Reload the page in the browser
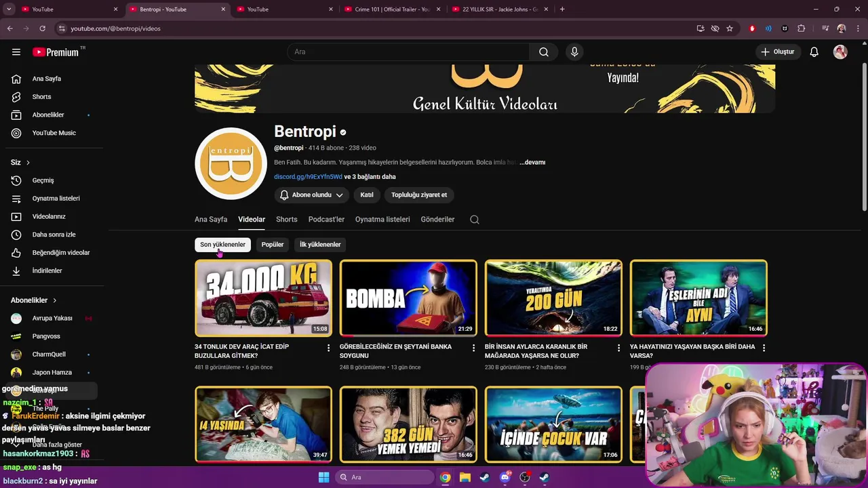This screenshot has width=868, height=488. [42, 28]
